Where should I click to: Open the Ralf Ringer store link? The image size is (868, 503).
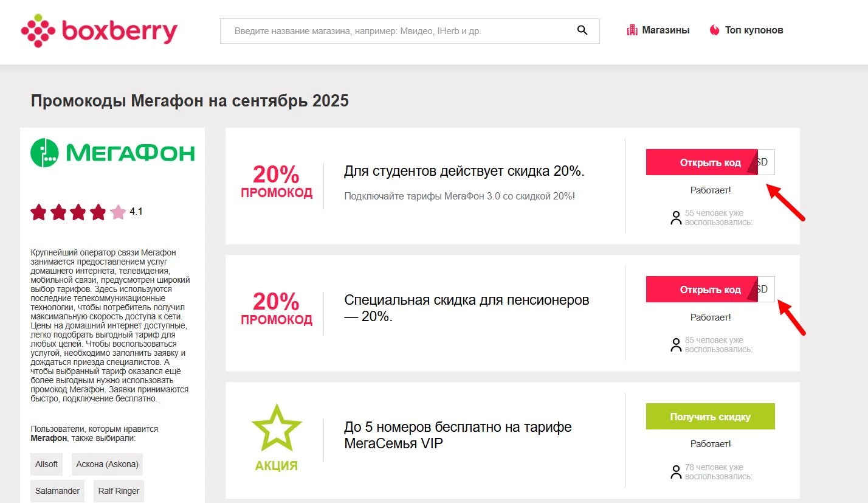(119, 491)
